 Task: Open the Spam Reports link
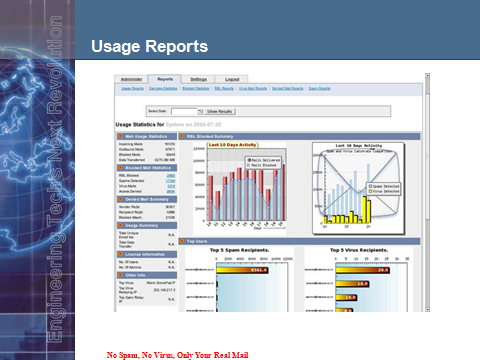point(319,89)
